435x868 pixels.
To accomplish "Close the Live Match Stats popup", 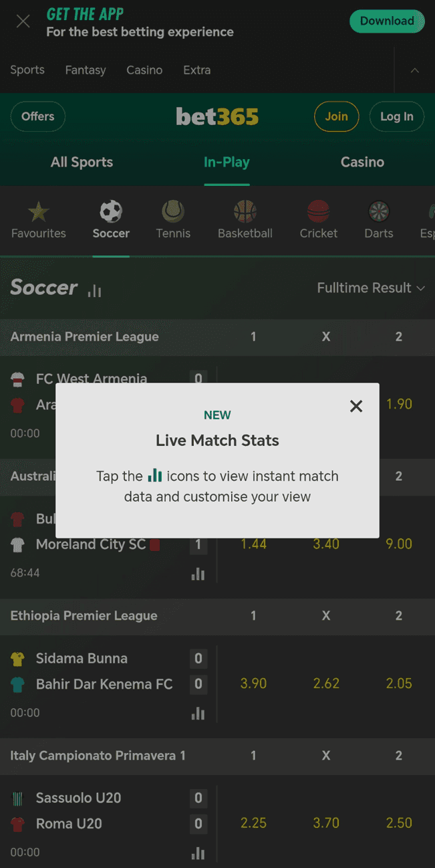I will pos(356,406).
